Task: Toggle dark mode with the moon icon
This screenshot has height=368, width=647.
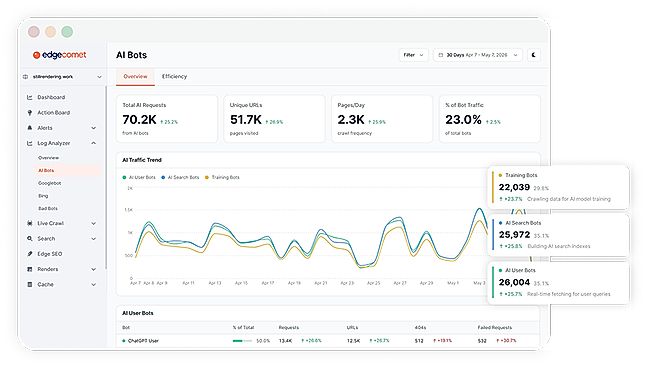Action: tap(534, 55)
